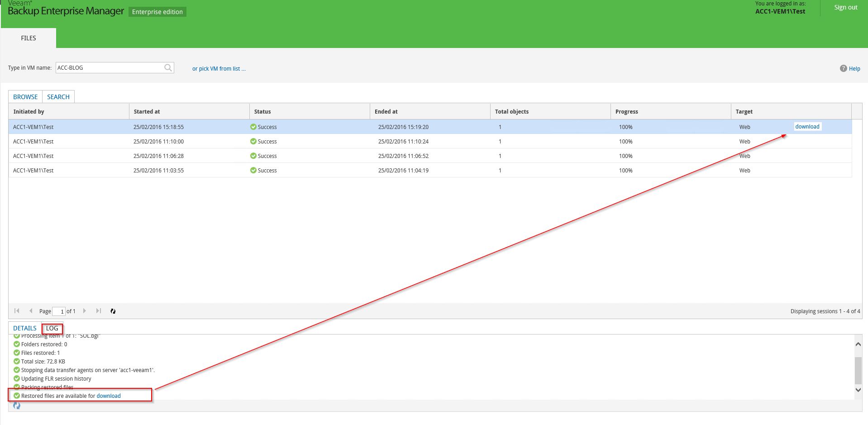Image resolution: width=868 pixels, height=425 pixels.
Task: Click end time 25/02/2016 11:10:24
Action: (403, 142)
